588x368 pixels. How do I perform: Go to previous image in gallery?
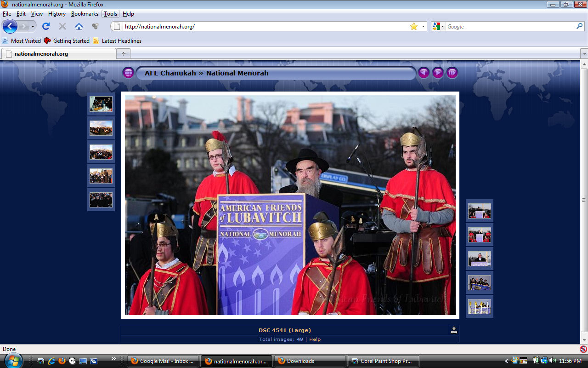[424, 73]
